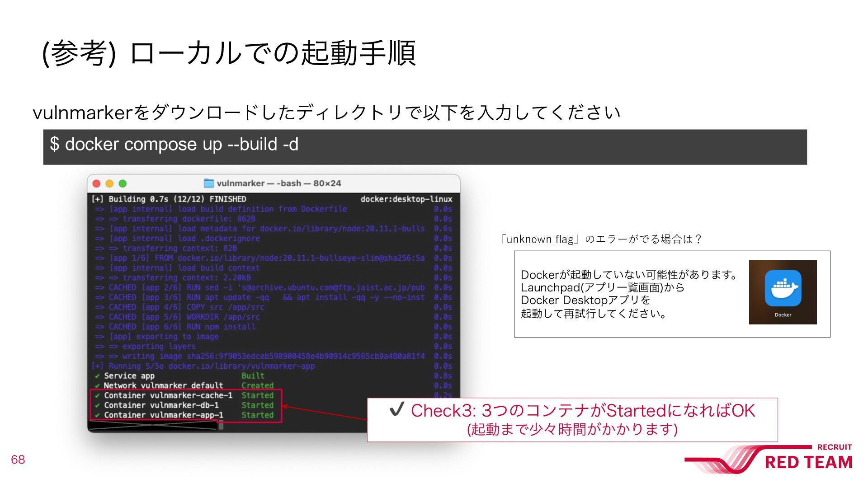Click Started status of vulnmarker-app-1
This screenshot has height=488, width=868.
[258, 415]
